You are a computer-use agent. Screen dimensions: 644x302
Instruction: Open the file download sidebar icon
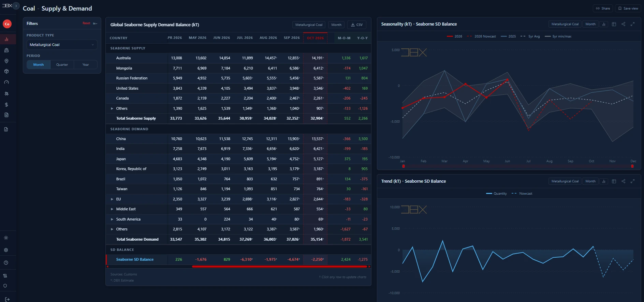click(6, 130)
